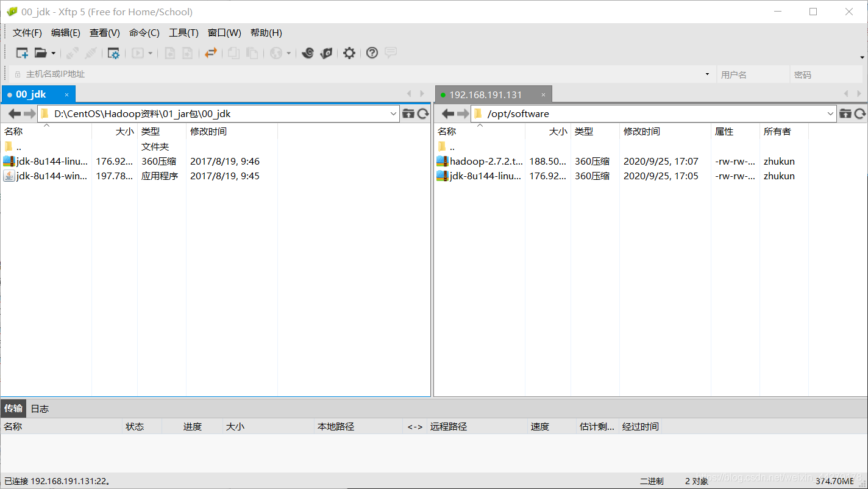The image size is (868, 489).
Task: Click the remote pane new folder icon
Action: [845, 113]
